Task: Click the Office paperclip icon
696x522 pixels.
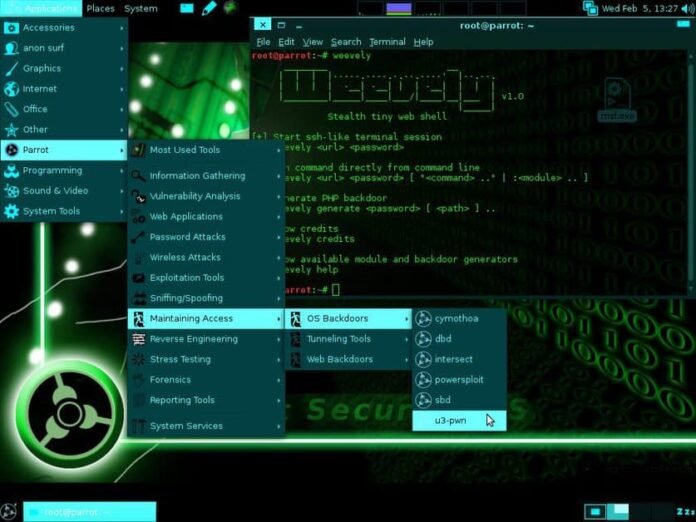Action: 11,109
